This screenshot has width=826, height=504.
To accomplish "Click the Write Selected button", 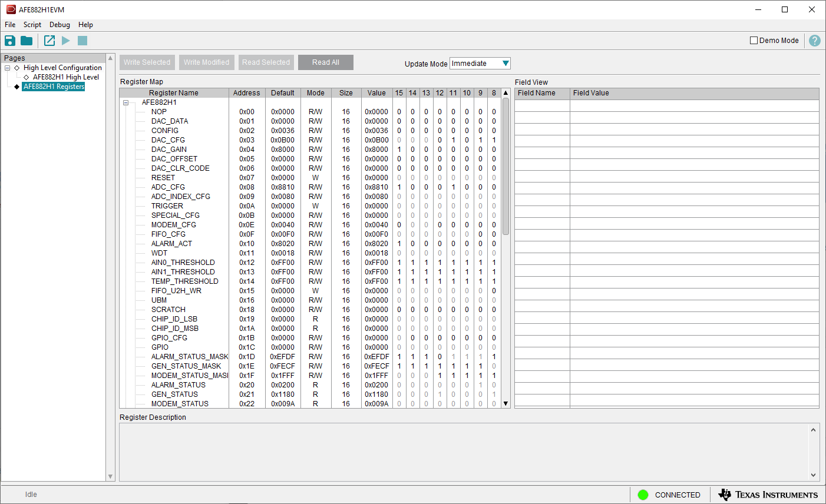I will coord(147,62).
